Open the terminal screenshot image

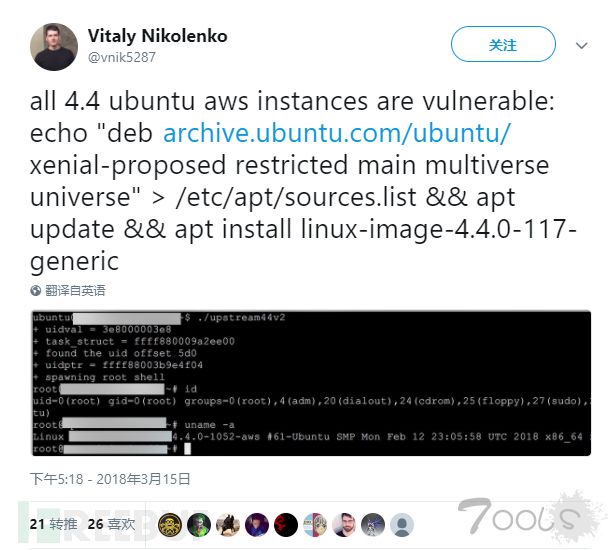click(x=311, y=383)
